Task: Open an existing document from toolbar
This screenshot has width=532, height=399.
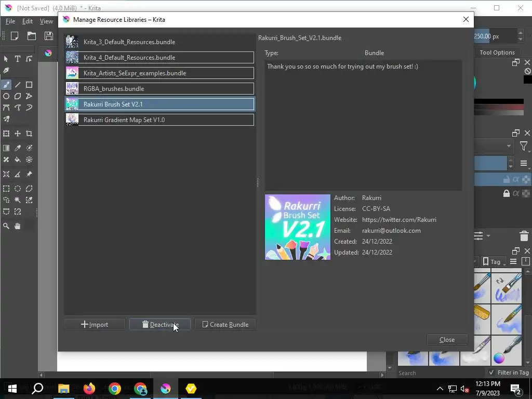Action: pos(32,36)
